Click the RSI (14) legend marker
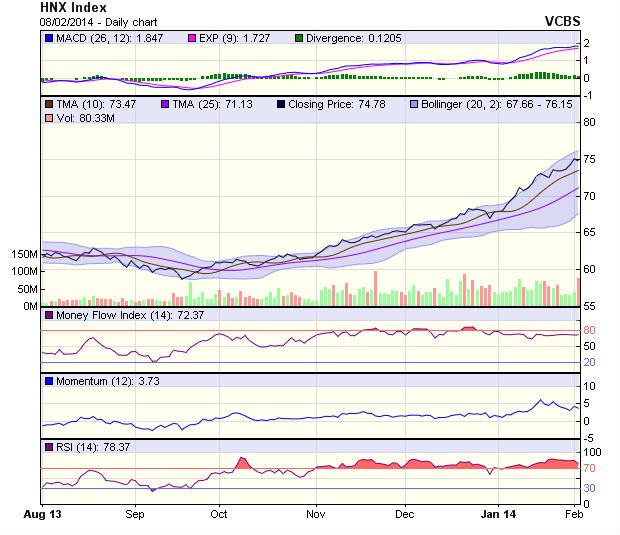620x535 pixels. tap(48, 447)
